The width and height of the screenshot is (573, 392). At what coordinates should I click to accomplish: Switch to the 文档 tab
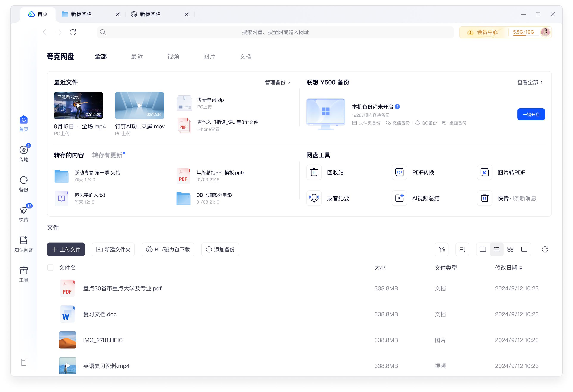[245, 56]
